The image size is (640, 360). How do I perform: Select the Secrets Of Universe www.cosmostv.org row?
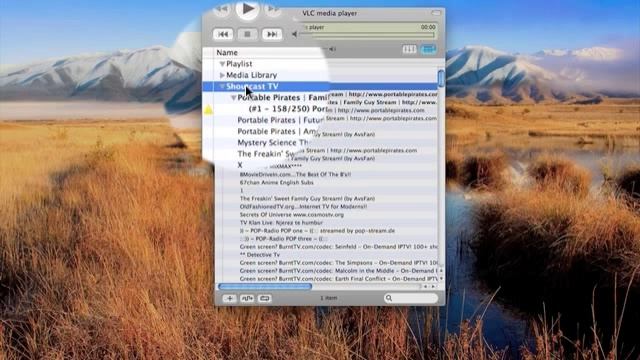[x=292, y=215]
